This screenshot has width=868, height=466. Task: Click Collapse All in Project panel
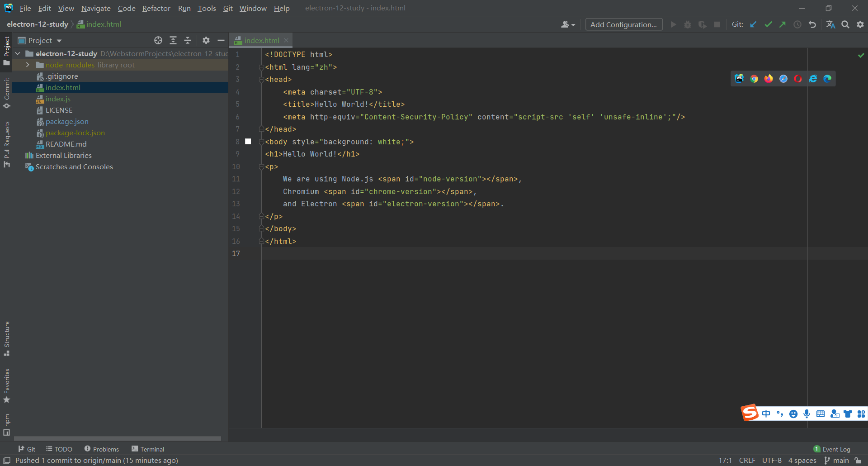(x=188, y=40)
